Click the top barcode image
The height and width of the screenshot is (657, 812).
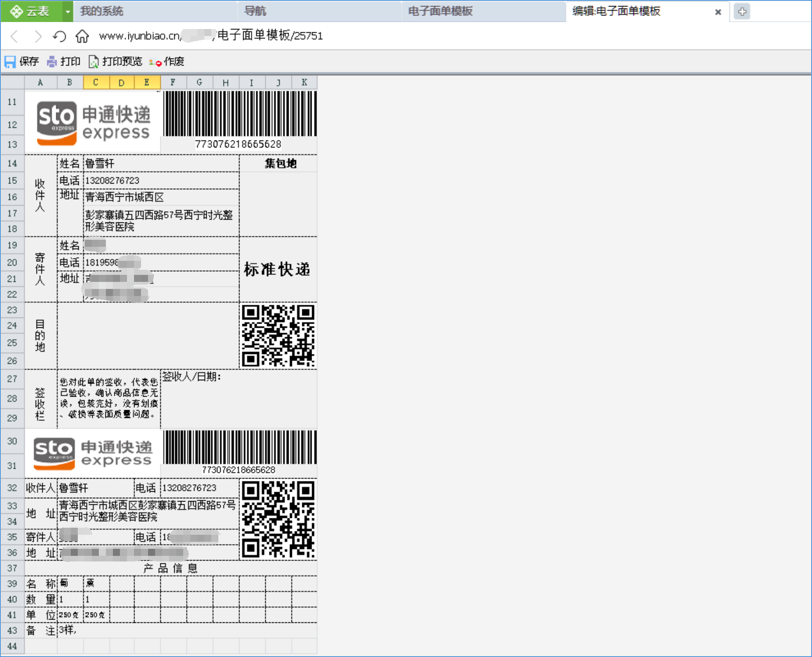pos(240,114)
